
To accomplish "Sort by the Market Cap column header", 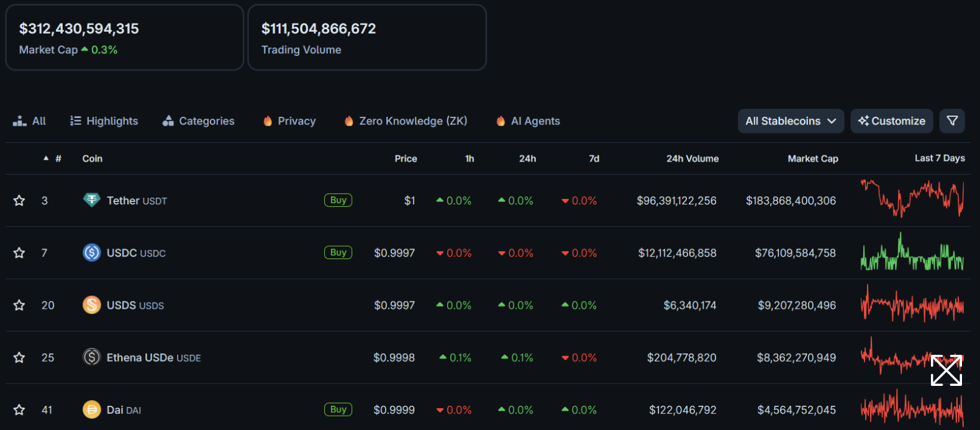I will (812, 159).
